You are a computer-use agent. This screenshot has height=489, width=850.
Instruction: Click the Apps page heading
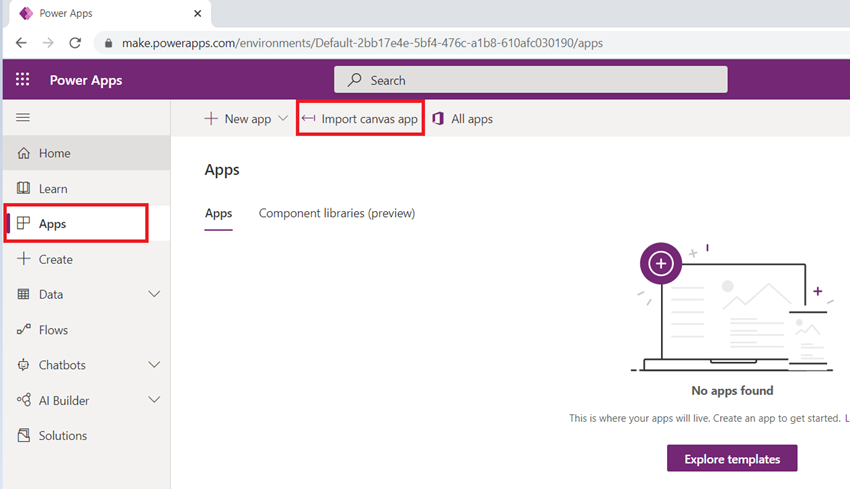coord(222,170)
